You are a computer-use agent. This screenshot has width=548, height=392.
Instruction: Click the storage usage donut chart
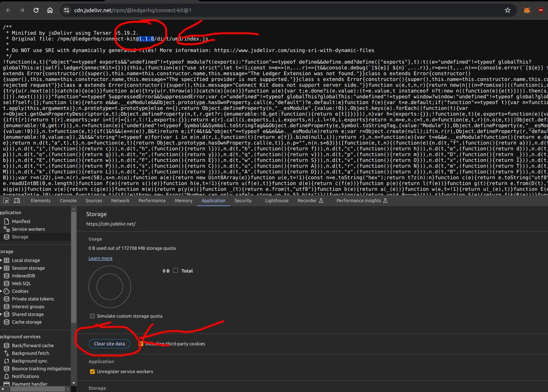[x=109, y=286]
